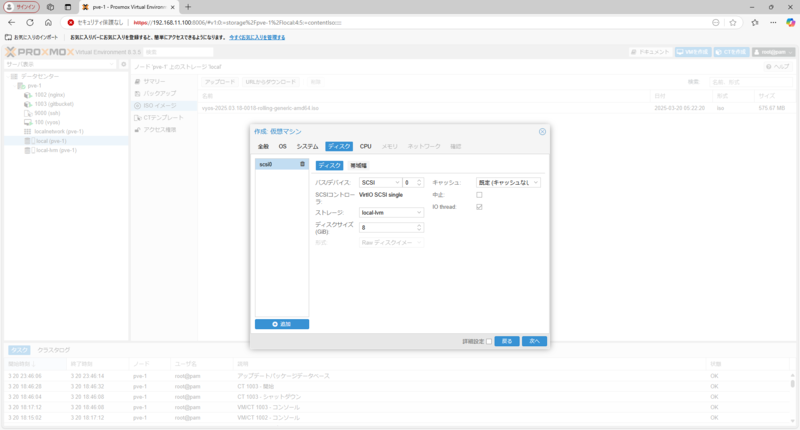Open the root@pam user menu
800x430 pixels.
pos(773,52)
